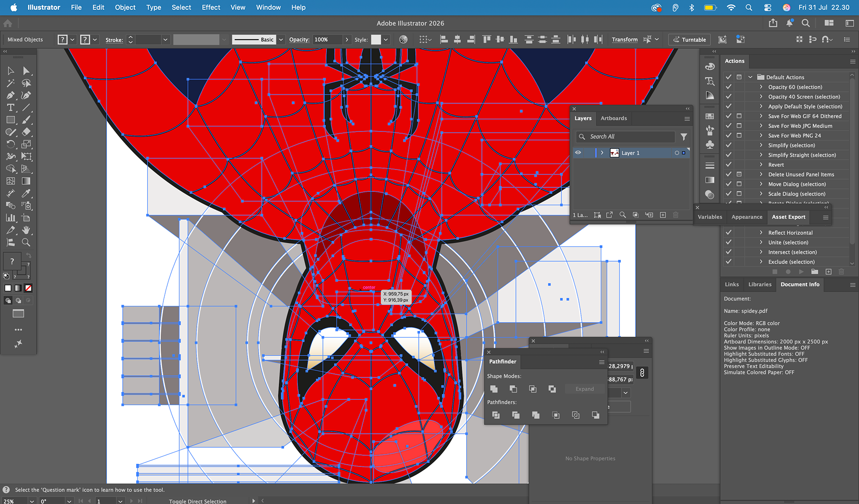
Task: Select the Line Segment tool
Action: click(x=26, y=107)
